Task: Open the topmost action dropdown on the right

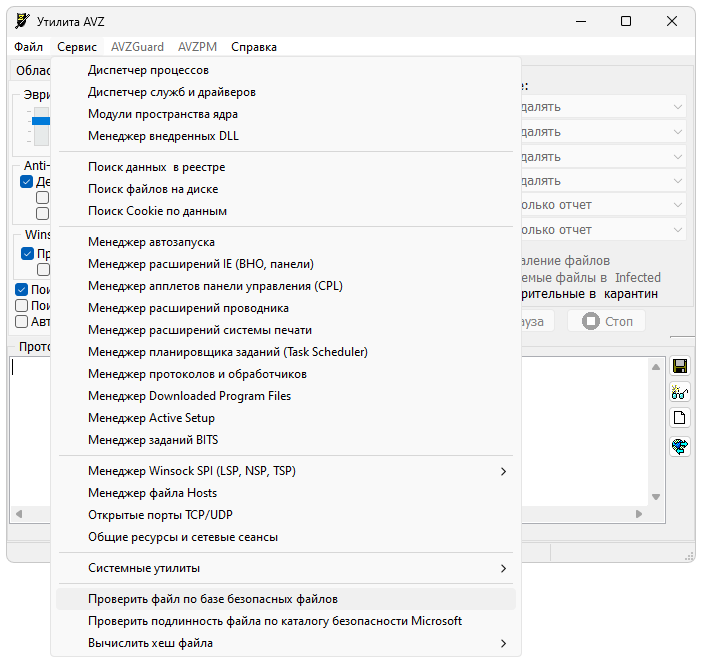Action: click(x=676, y=107)
